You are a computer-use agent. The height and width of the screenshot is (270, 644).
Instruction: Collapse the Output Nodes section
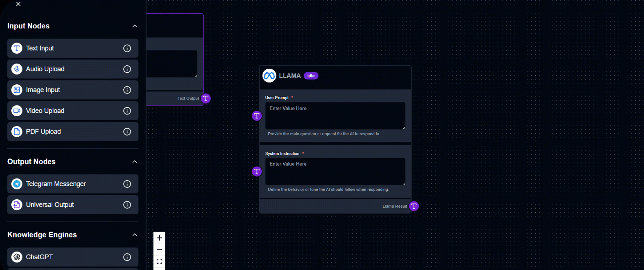pyautogui.click(x=135, y=162)
